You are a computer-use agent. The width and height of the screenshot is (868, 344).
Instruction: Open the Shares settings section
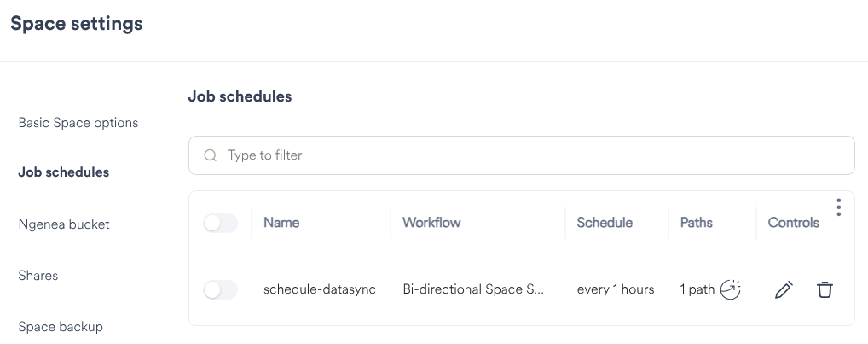tap(38, 276)
